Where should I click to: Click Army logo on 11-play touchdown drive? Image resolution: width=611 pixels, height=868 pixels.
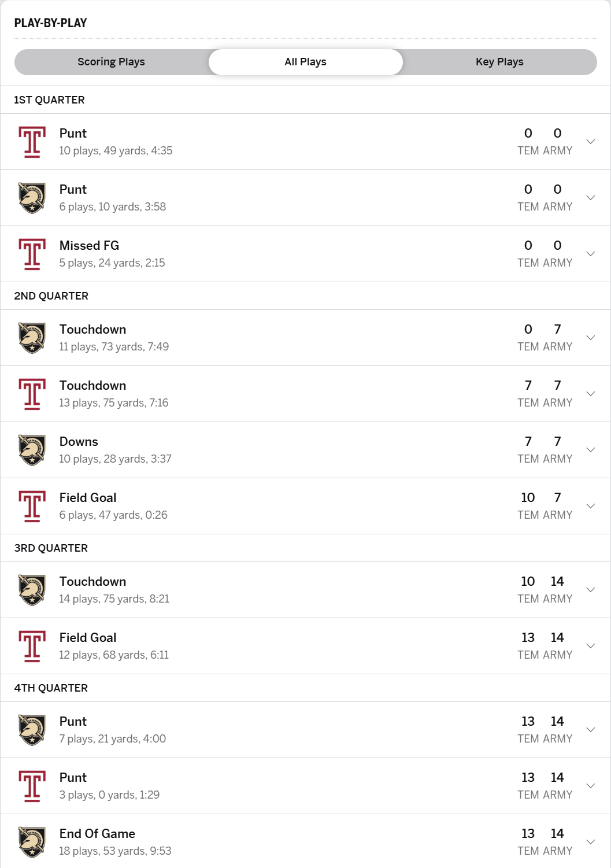point(32,338)
